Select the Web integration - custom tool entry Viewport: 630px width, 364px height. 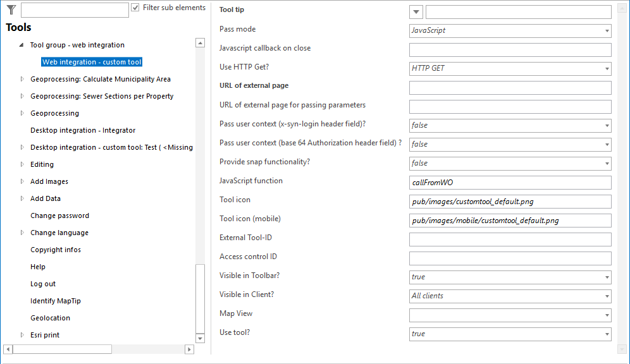tap(91, 62)
